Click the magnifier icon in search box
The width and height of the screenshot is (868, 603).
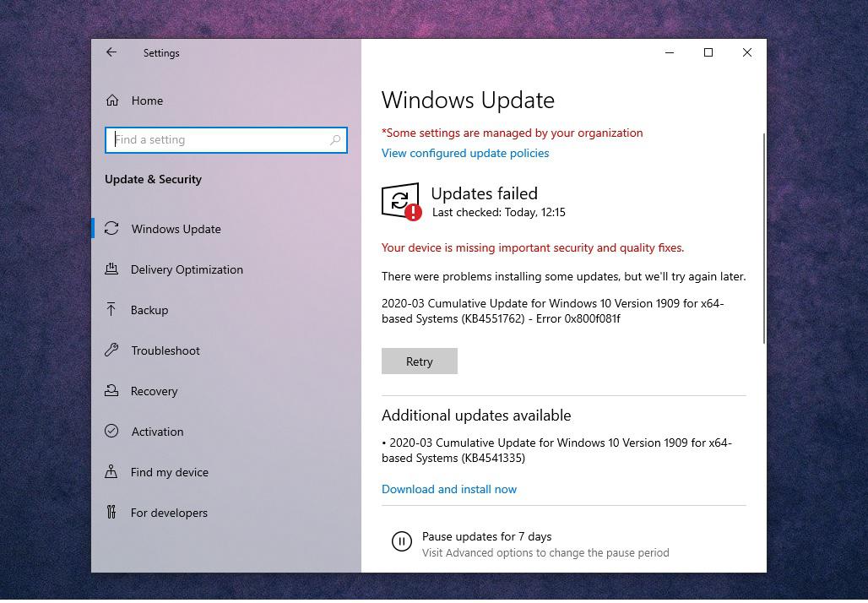click(x=335, y=140)
